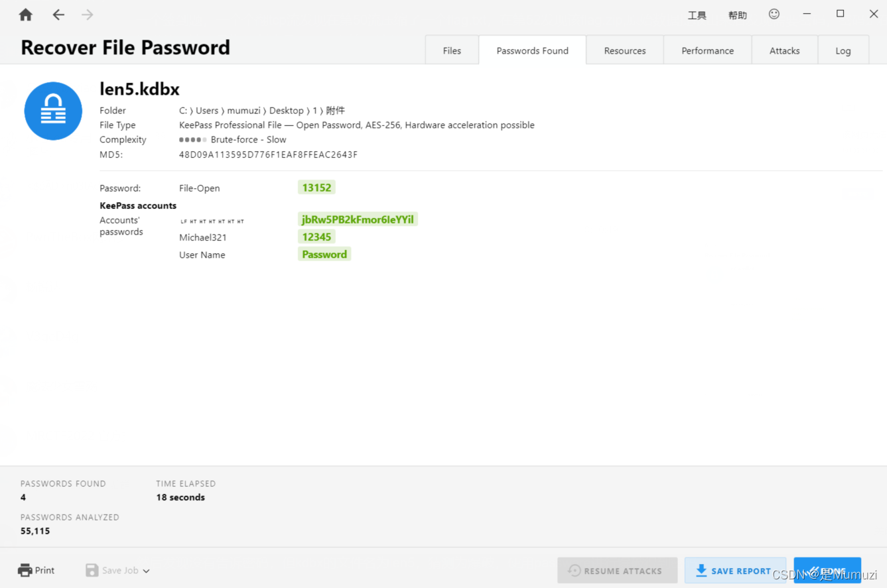Click the Save Report download icon
The image size is (887, 588).
(x=701, y=570)
